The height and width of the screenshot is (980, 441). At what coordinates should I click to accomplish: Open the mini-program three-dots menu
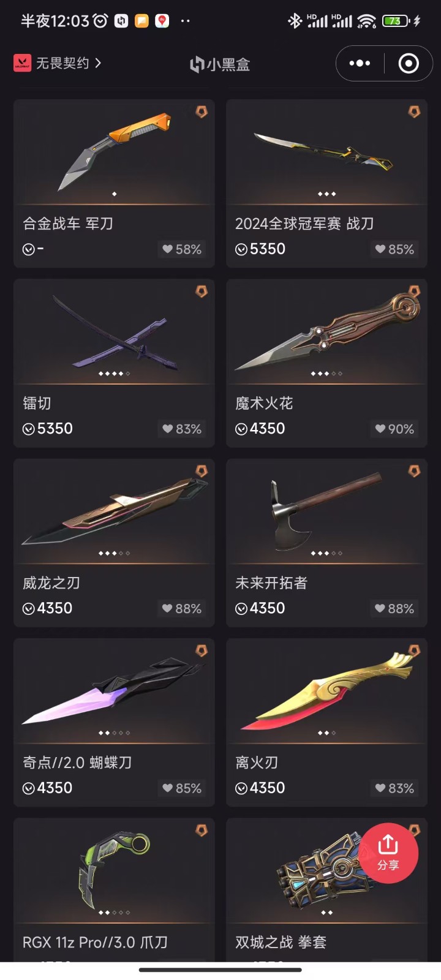pos(360,63)
